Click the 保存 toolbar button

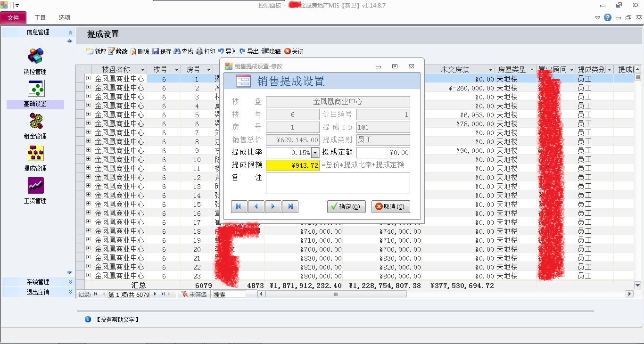click(x=162, y=51)
